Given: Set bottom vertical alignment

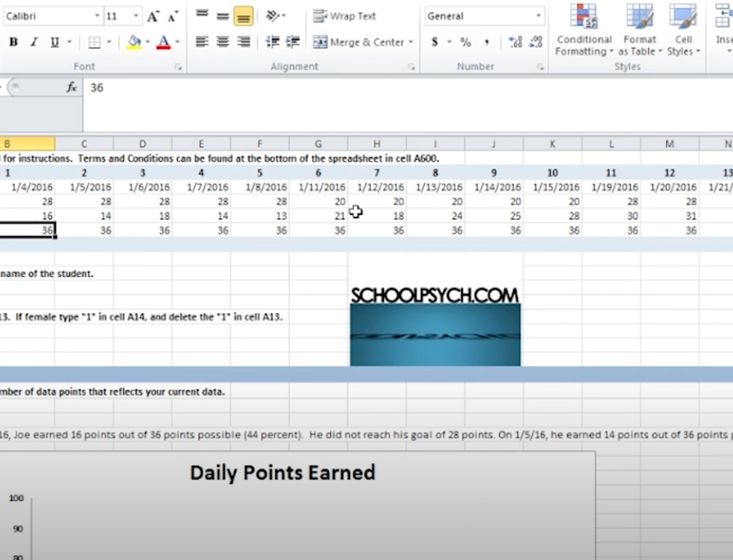Looking at the screenshot, I should [243, 16].
